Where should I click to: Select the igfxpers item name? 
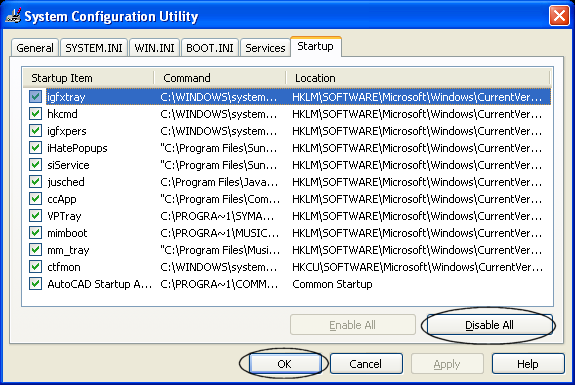pos(67,131)
